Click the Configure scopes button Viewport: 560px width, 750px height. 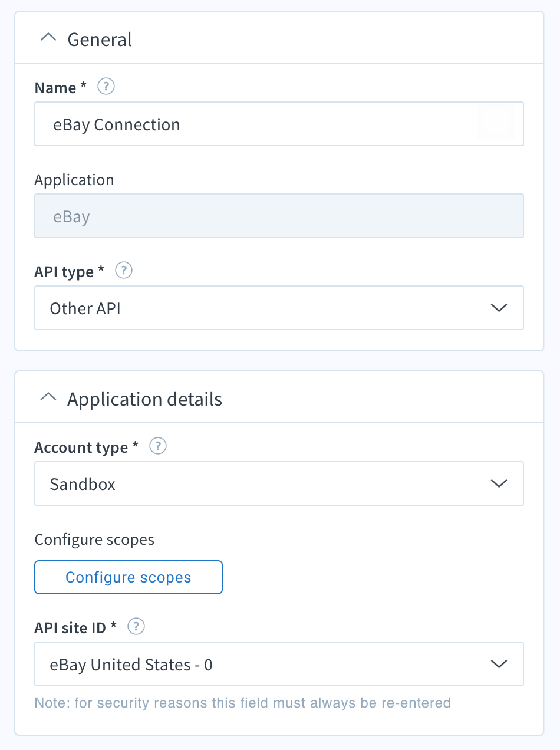click(129, 577)
